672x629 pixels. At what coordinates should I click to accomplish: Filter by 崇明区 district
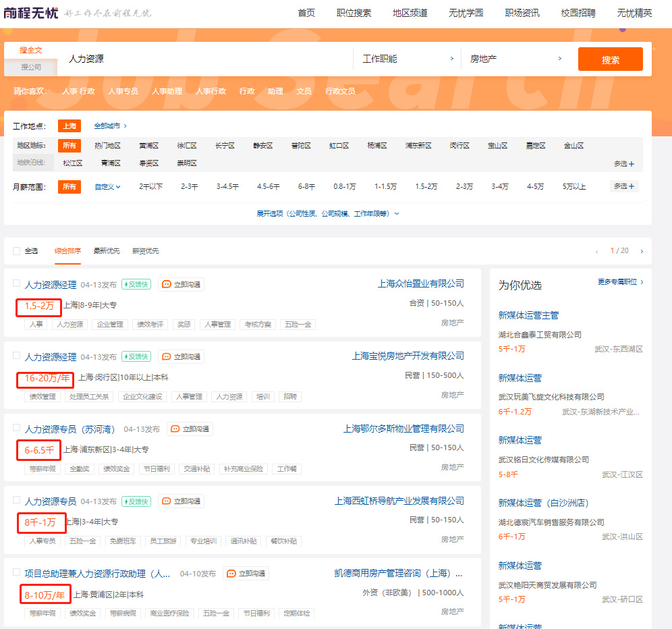point(187,163)
